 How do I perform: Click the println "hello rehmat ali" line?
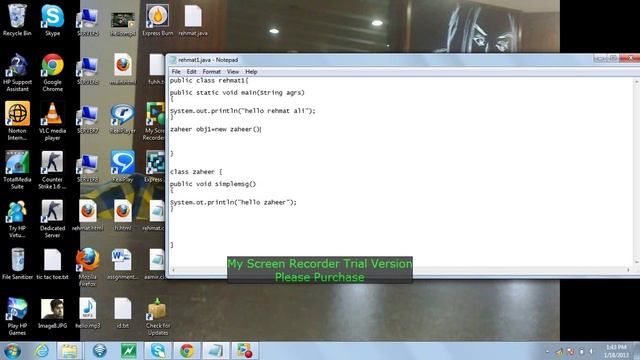(242, 111)
